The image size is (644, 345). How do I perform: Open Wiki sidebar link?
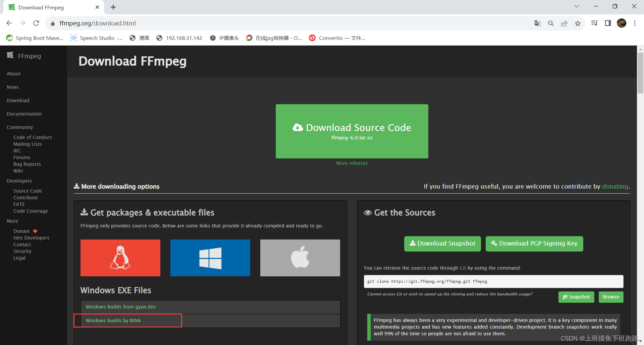click(18, 171)
